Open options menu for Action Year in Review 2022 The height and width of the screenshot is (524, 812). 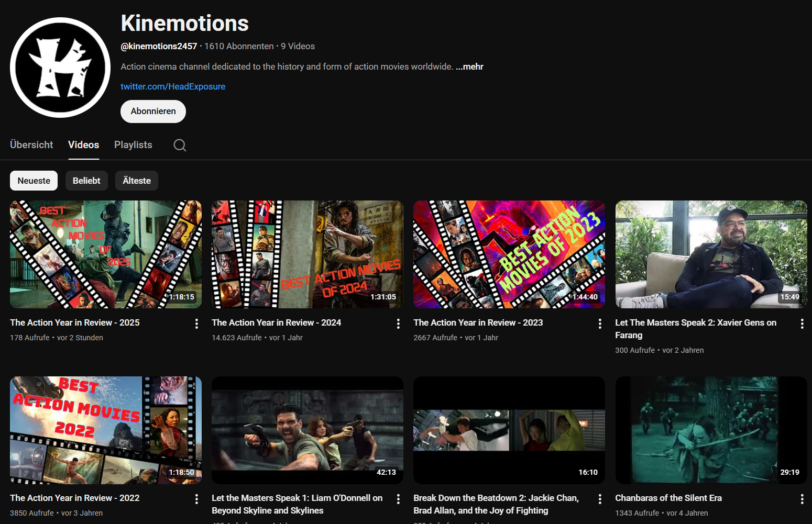tap(196, 499)
